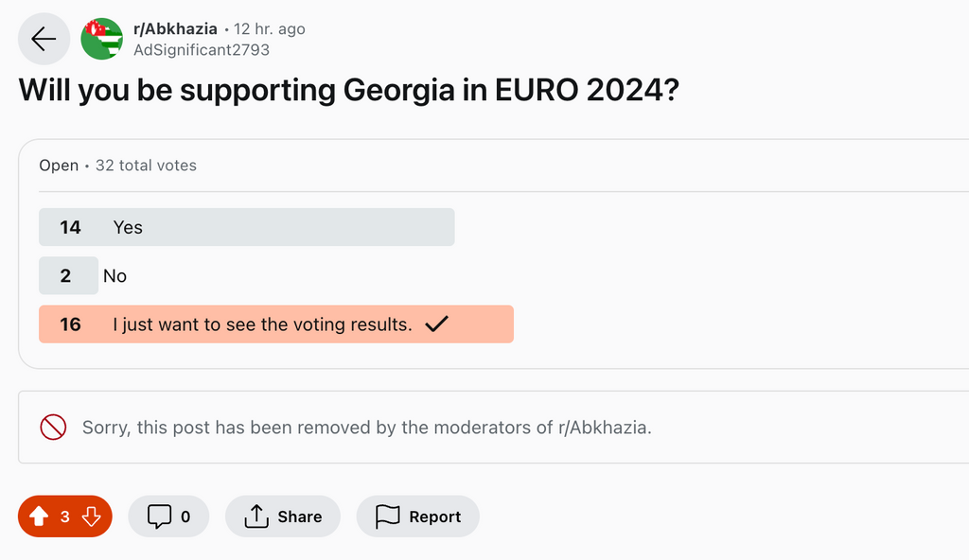Open the r/Abkhazia flag avatar
This screenshot has height=560, width=969.
pyautogui.click(x=102, y=39)
